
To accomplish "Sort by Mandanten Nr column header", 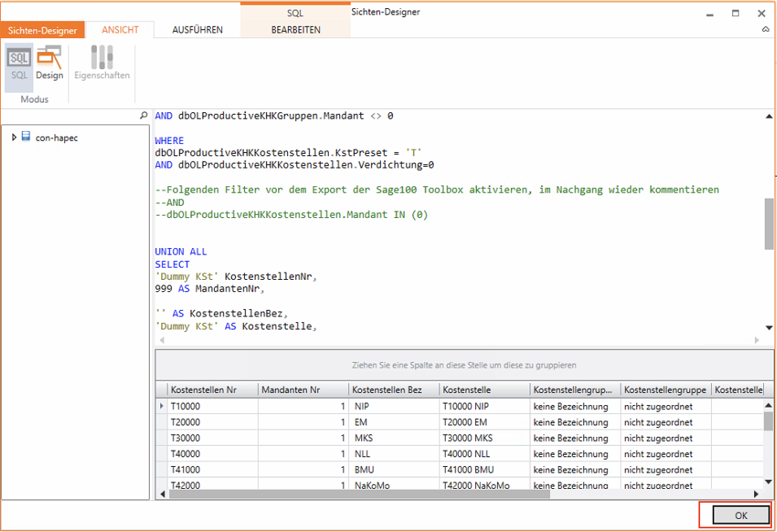I will point(290,390).
